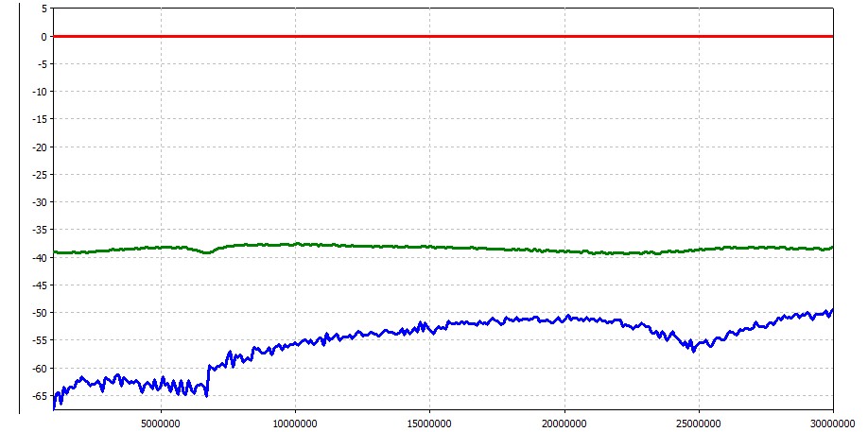The height and width of the screenshot is (432, 868).
Task: Click the blue trace's right end at 30000000
Action: tap(832, 310)
